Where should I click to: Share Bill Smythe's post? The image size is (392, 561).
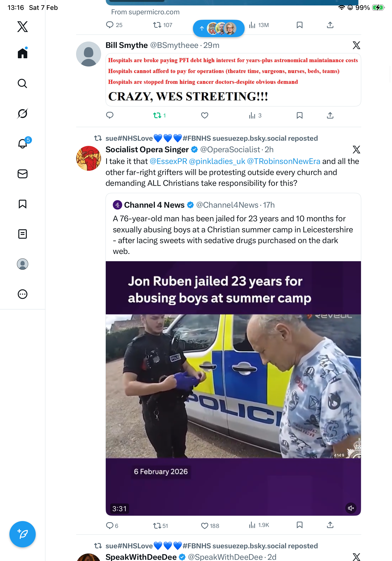[x=330, y=115]
